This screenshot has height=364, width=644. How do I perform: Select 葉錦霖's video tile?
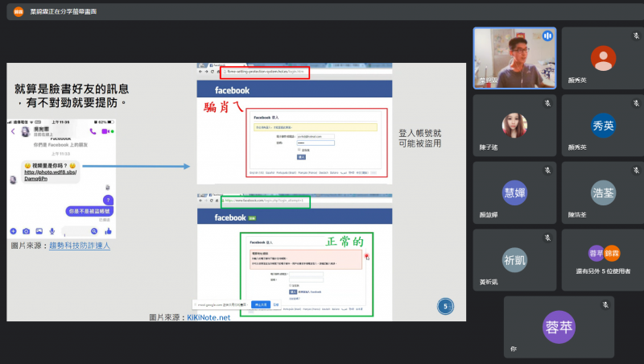514,58
